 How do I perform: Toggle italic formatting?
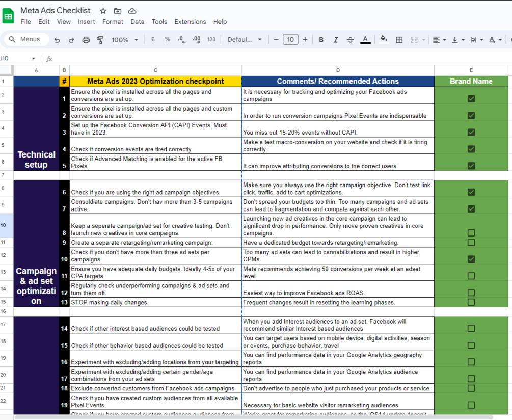click(336, 40)
